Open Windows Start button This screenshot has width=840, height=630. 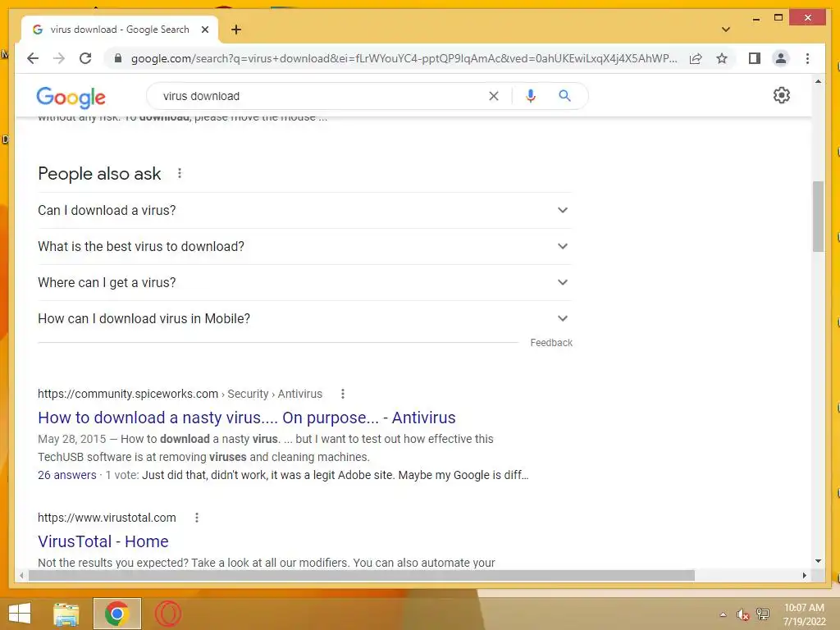tap(20, 614)
